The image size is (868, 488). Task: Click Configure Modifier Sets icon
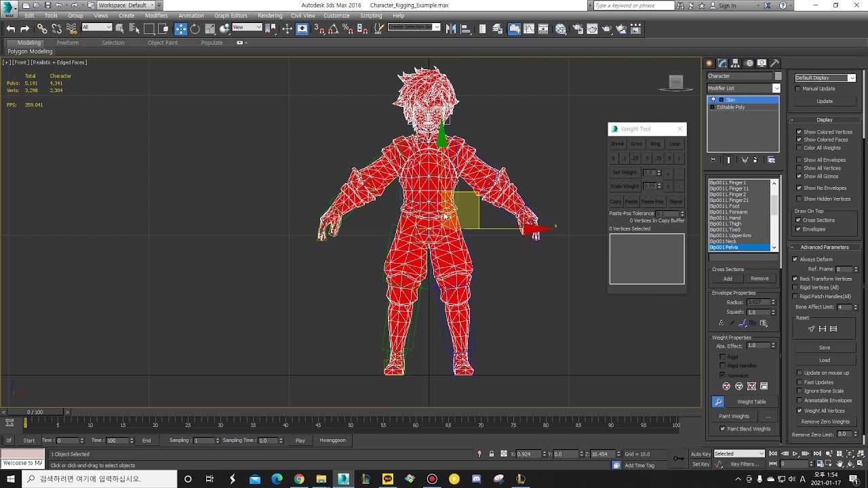771,160
